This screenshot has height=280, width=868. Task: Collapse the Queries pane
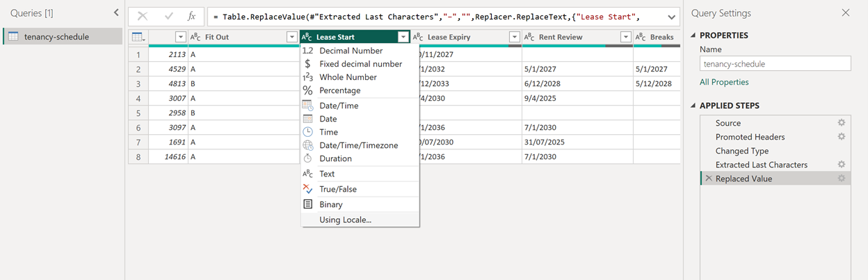[116, 13]
